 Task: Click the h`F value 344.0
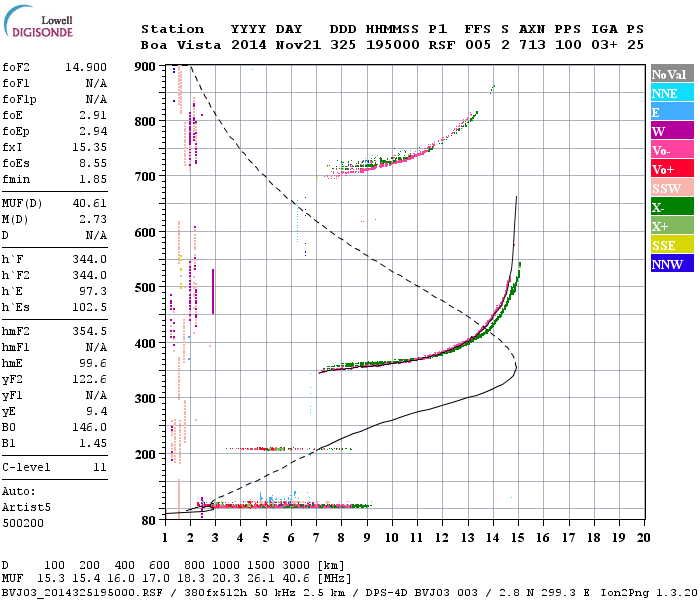point(89,259)
